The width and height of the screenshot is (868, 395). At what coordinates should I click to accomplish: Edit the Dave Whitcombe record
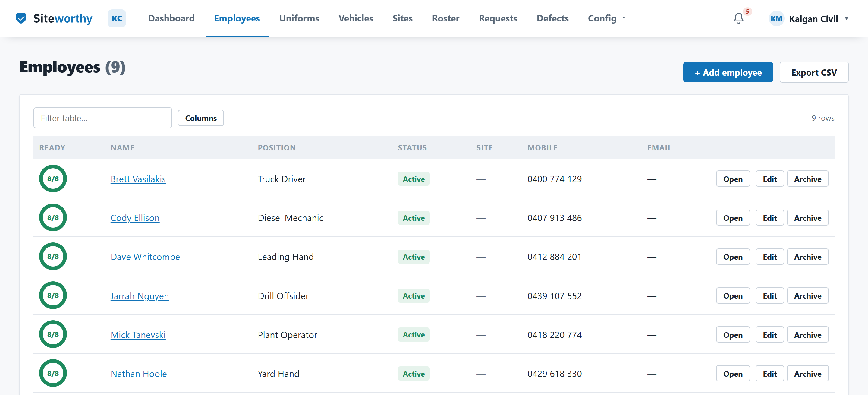(770, 257)
